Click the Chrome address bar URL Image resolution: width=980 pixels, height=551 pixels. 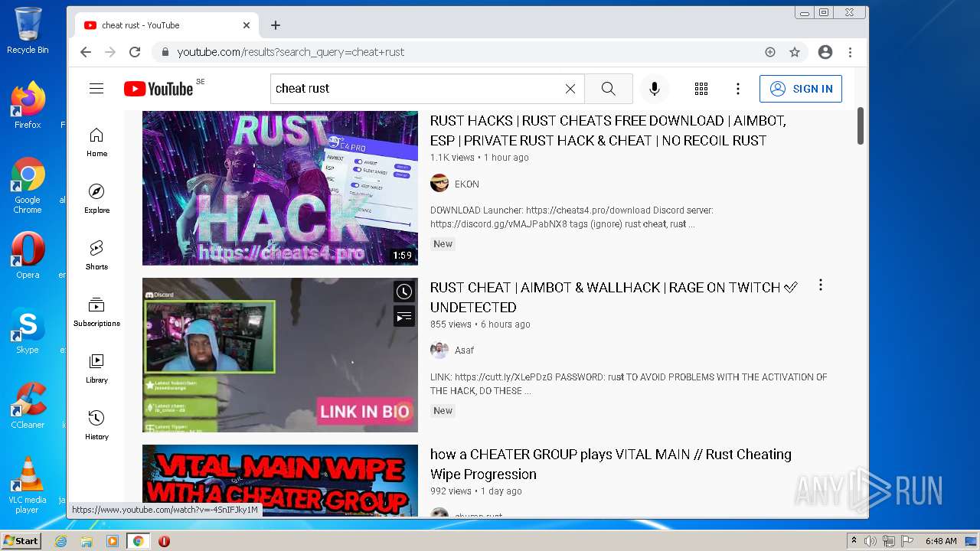coord(291,52)
